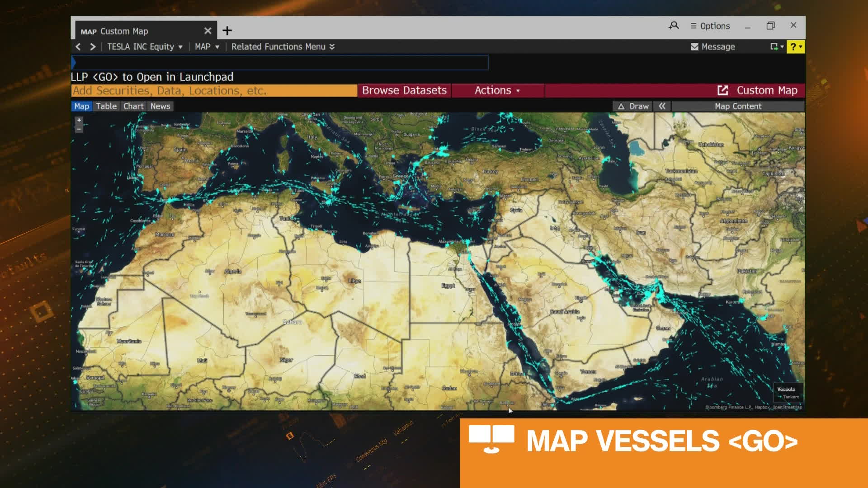Zoom in using the plus map control
Viewport: 868px width, 488px height.
point(79,120)
